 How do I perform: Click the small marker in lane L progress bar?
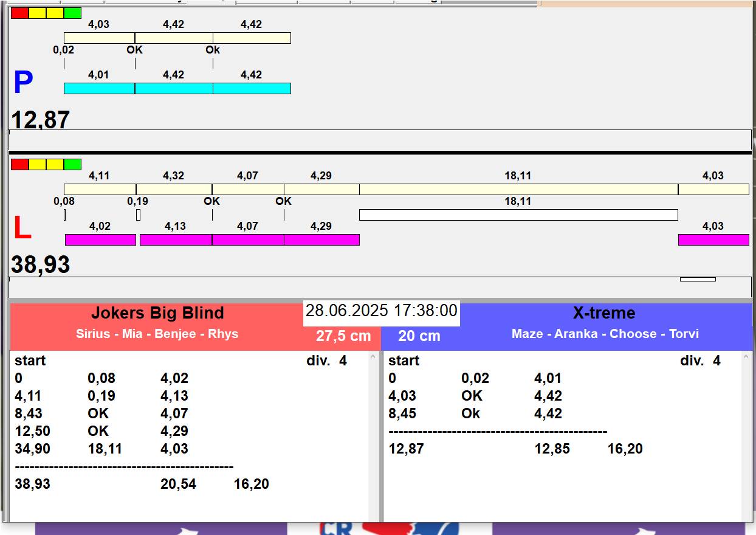click(x=697, y=279)
